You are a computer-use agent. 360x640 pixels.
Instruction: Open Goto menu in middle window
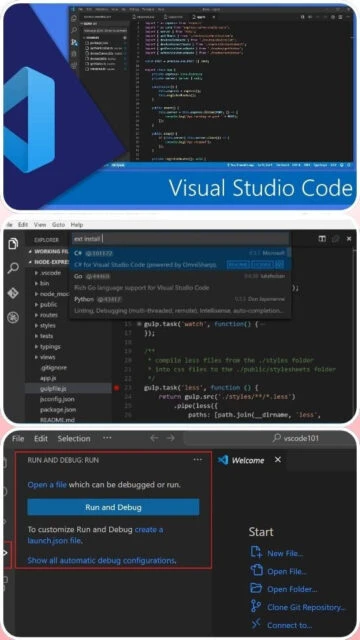[x=58, y=224]
